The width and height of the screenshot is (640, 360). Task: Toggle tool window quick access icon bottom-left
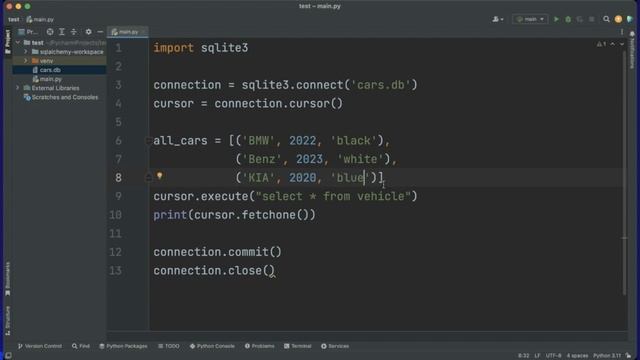click(x=8, y=356)
